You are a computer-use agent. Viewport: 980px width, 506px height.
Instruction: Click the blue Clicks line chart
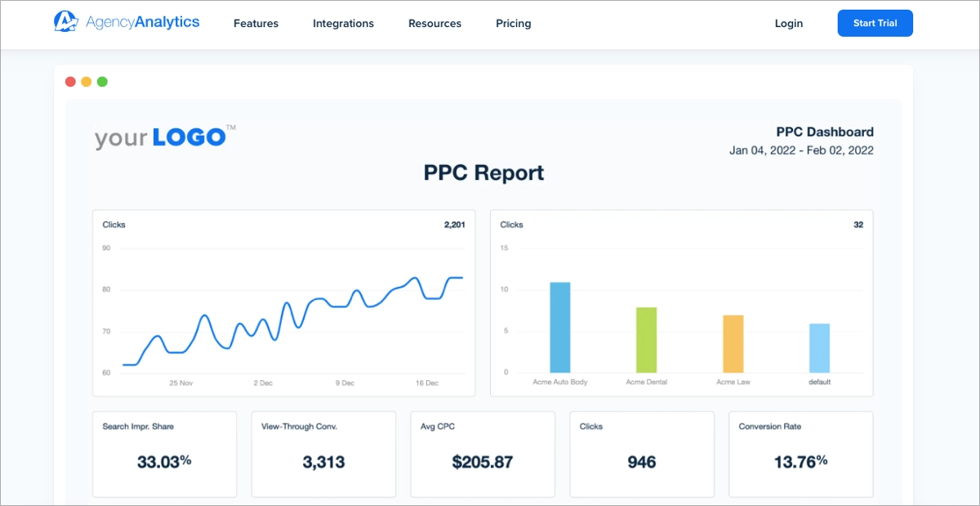(x=286, y=319)
